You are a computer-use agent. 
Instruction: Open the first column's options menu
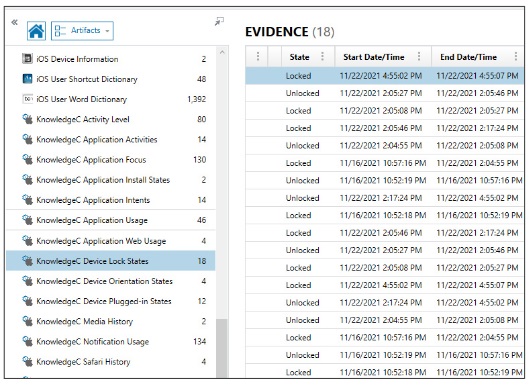pyautogui.click(x=258, y=57)
